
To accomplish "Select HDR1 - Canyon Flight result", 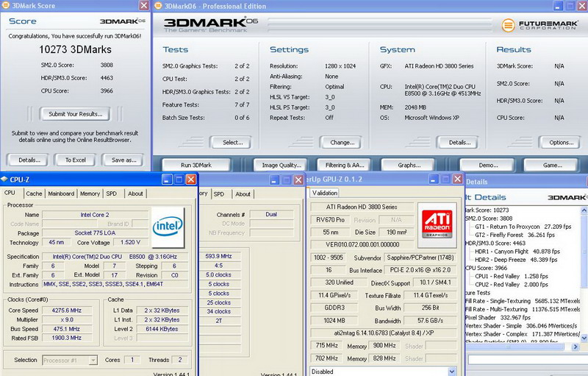I will [x=517, y=252].
